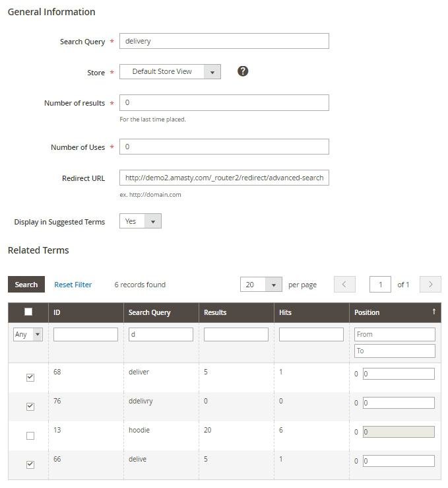Screen dimensions: 448x488
Task: Focus the ID filter input field
Action: coord(86,335)
